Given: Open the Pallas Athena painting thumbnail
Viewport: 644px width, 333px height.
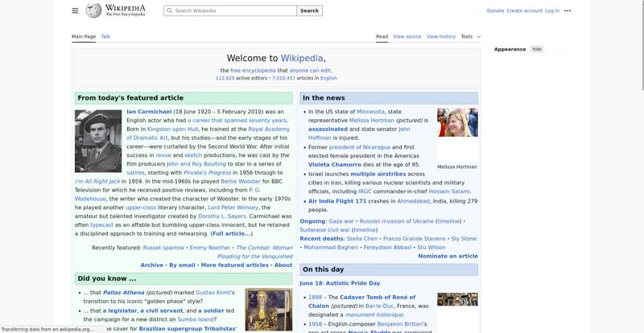Looking at the screenshot, I should (x=269, y=310).
